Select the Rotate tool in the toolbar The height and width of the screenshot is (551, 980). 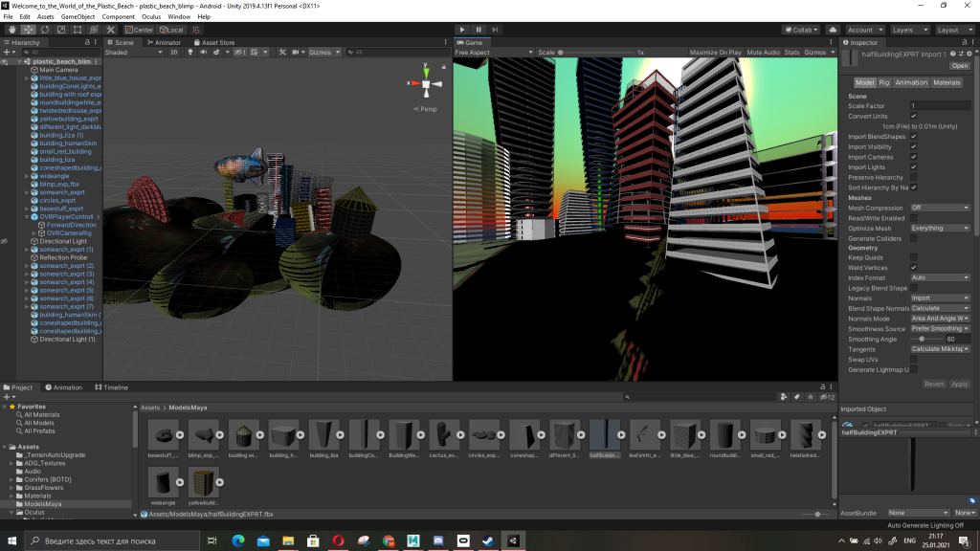[x=44, y=30]
